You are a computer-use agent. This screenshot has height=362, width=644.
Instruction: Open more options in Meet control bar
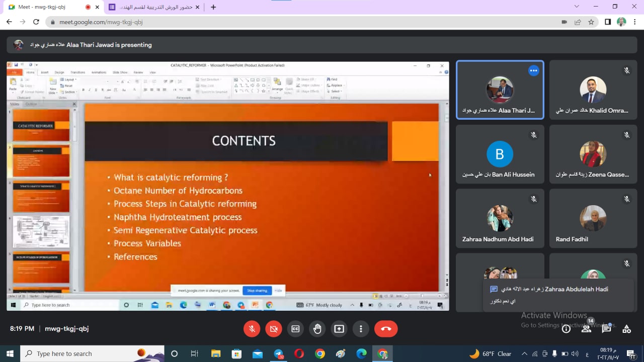(x=361, y=329)
